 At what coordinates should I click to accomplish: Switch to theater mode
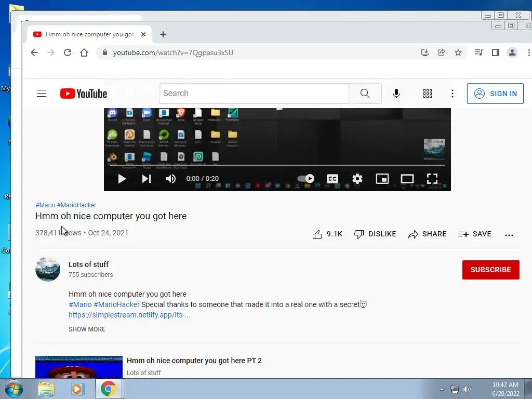click(x=407, y=179)
